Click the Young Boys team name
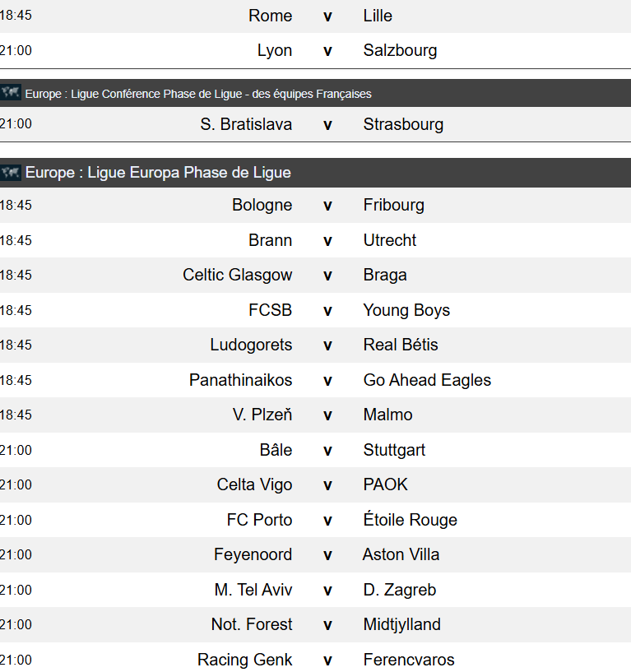This screenshot has width=631, height=672. tap(406, 310)
